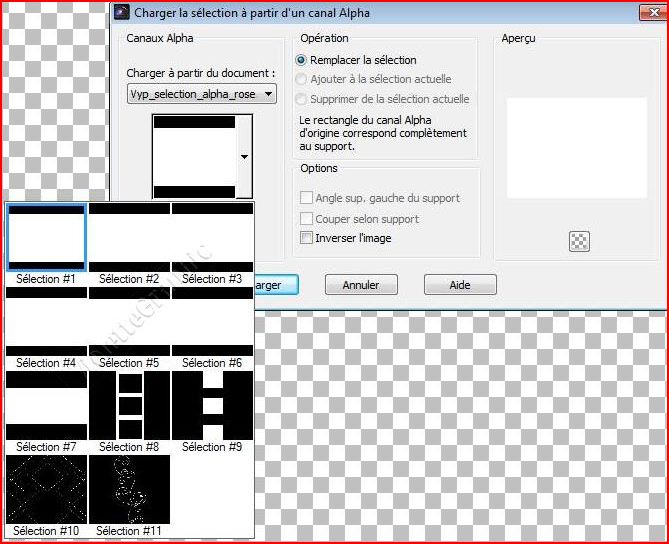Choose the Sélection #9 thumbnail

pyautogui.click(x=212, y=405)
